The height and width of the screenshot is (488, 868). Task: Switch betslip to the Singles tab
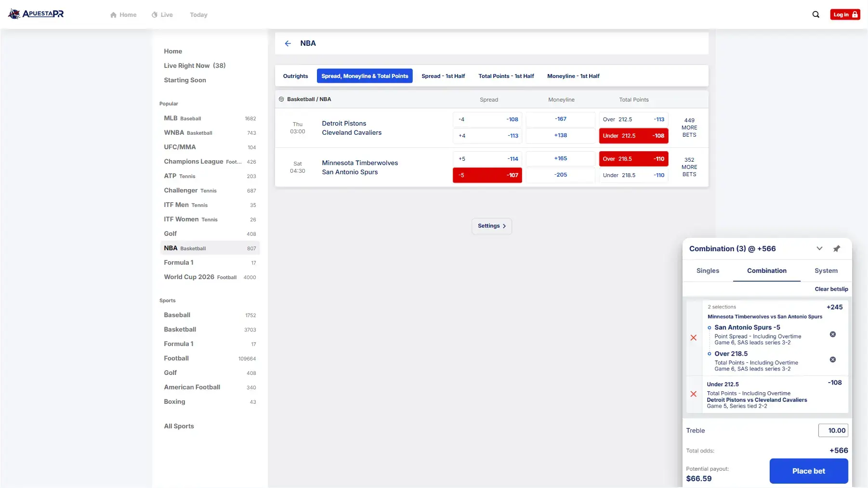point(708,271)
